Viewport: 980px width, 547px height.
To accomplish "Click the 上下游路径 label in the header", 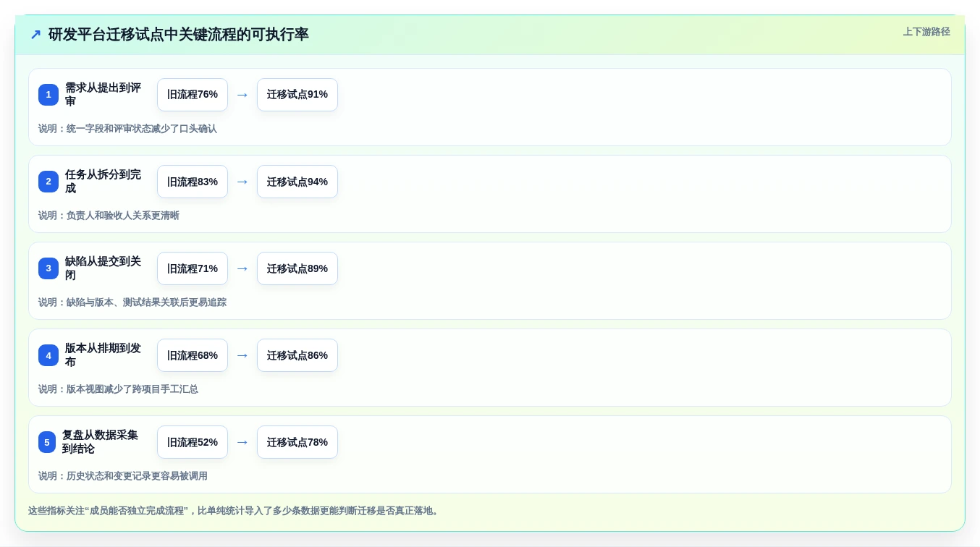I will pos(926,32).
